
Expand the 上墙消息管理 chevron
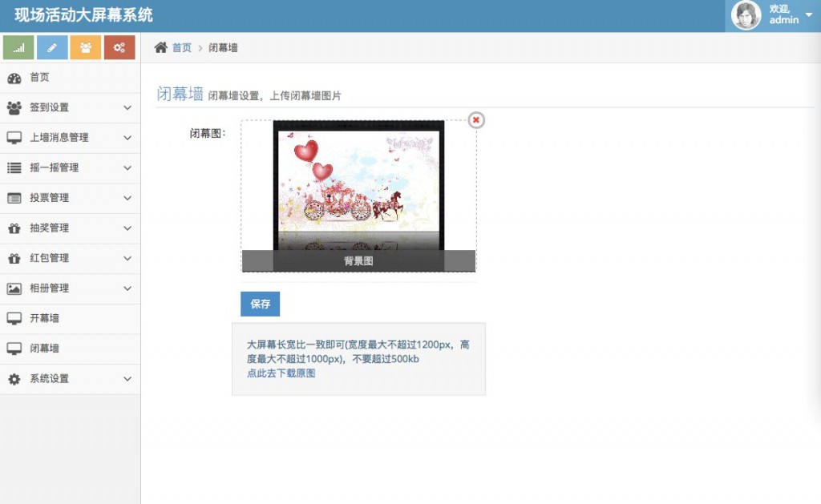[127, 138]
